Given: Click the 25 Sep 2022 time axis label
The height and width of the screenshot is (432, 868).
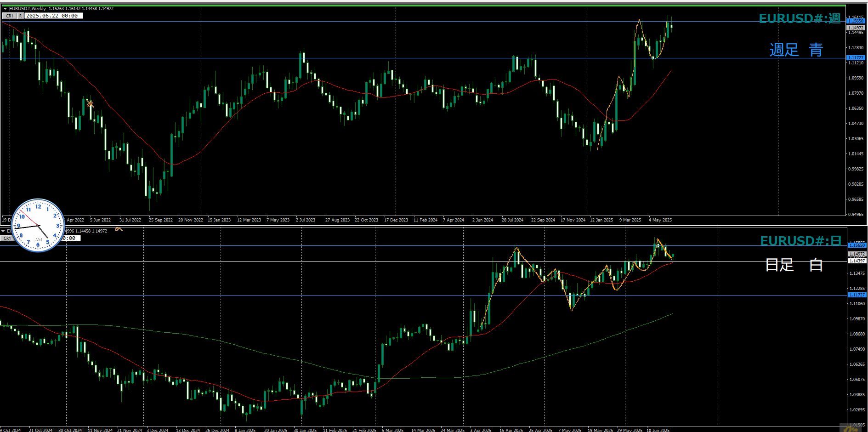Looking at the screenshot, I should pyautogui.click(x=161, y=220).
